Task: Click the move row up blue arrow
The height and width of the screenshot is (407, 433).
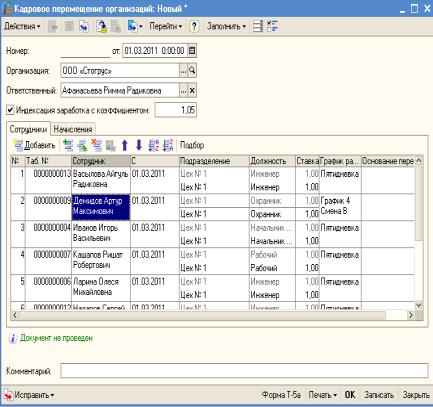Action: pos(125,145)
